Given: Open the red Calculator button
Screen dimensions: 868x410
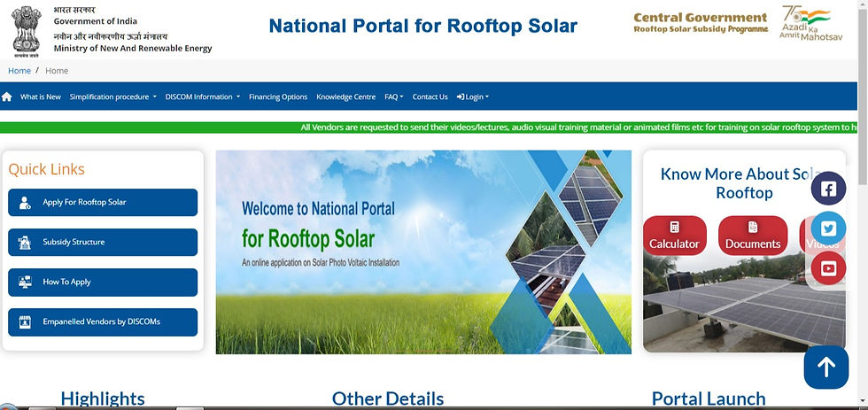Looking at the screenshot, I should pos(674,236).
